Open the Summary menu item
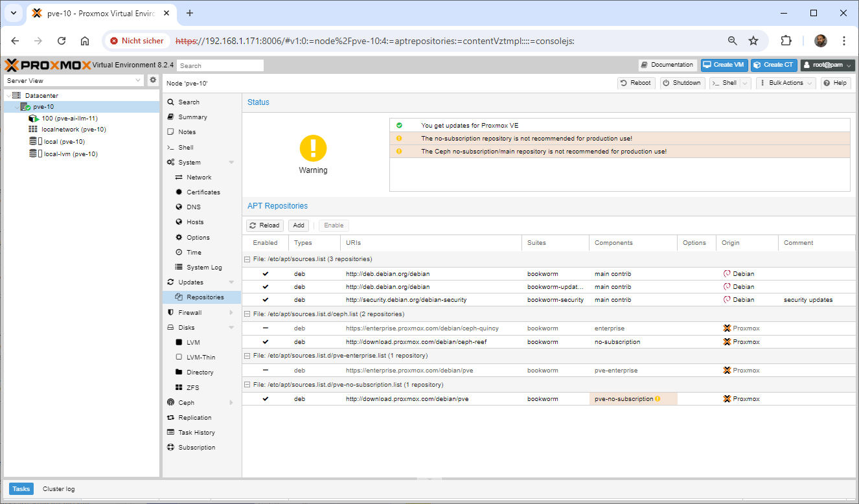Viewport: 859px width, 504px height. pyautogui.click(x=192, y=117)
